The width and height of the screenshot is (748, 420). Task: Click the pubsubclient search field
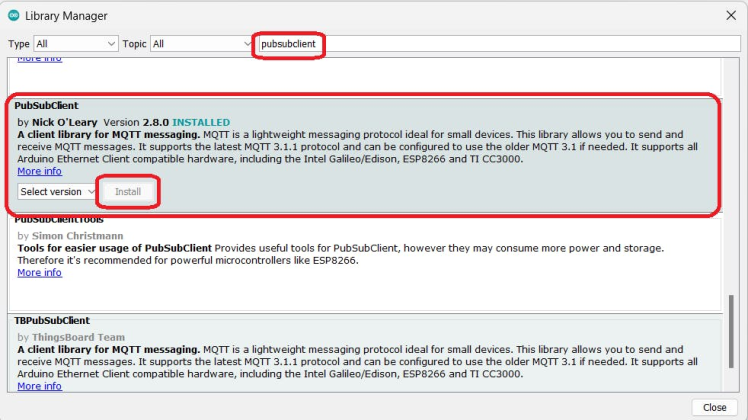click(499, 44)
